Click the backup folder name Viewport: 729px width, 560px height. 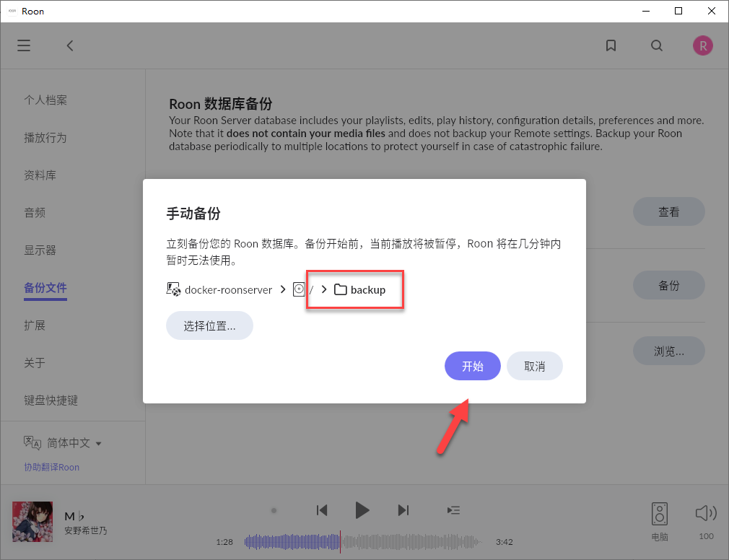[x=368, y=289]
